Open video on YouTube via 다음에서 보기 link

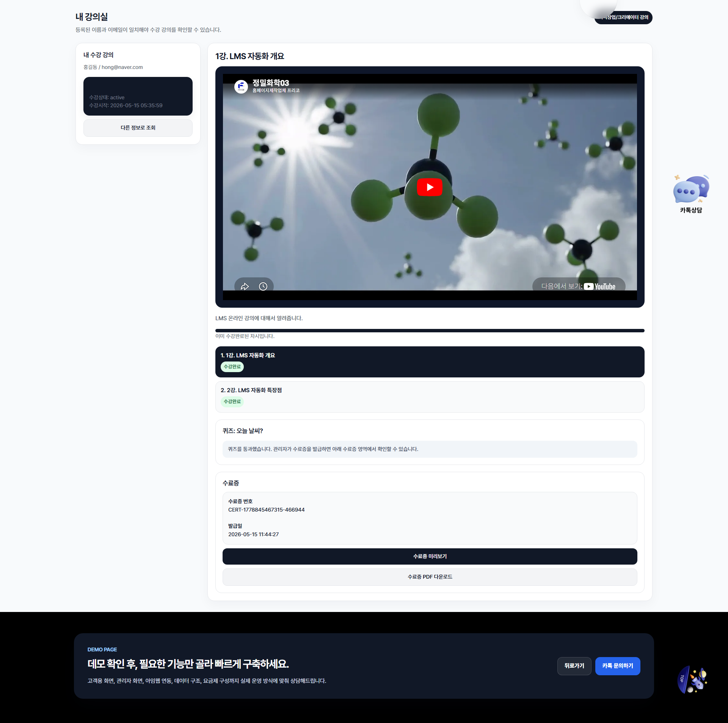click(579, 286)
